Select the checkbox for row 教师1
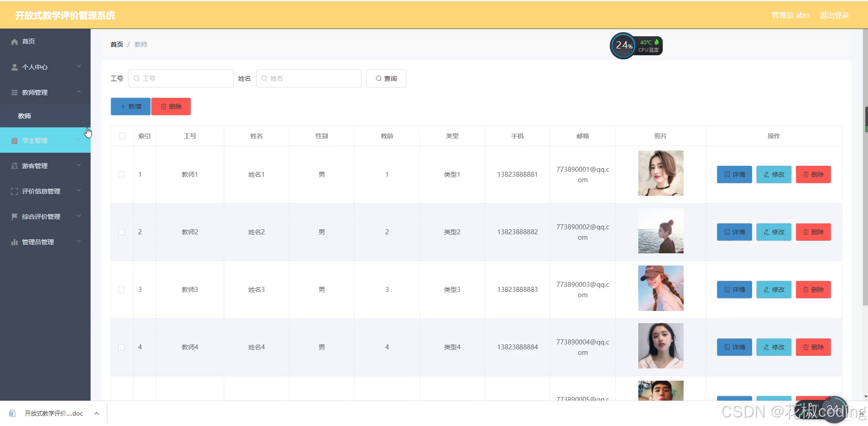The image size is (868, 426). (121, 174)
